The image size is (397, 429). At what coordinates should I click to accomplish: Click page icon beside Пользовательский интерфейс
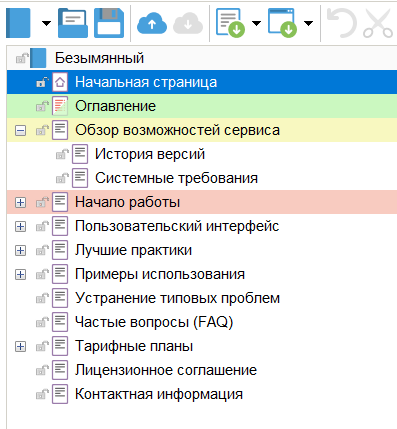click(x=60, y=226)
